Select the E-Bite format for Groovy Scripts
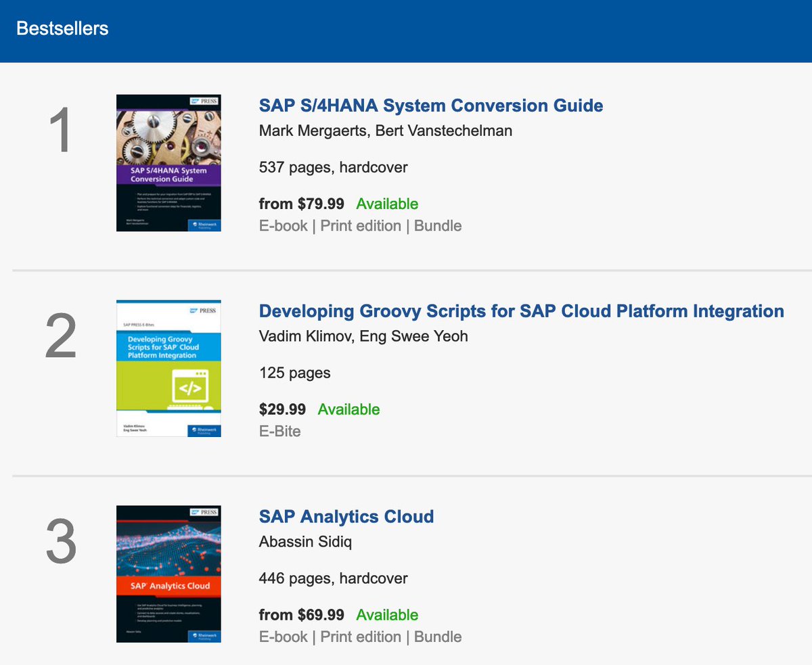812x665 pixels. [279, 432]
